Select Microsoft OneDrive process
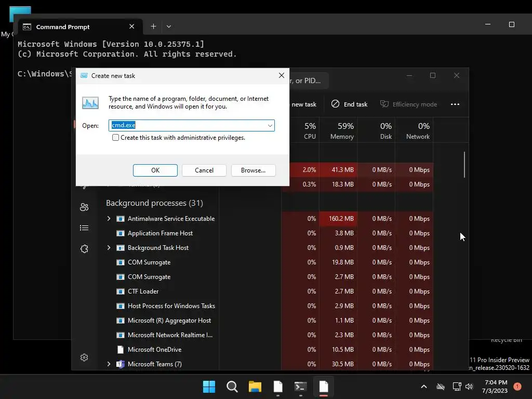The image size is (532, 399). tap(154, 350)
